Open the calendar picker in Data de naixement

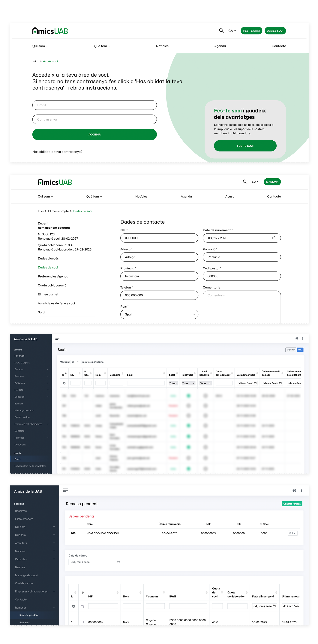[x=273, y=238]
